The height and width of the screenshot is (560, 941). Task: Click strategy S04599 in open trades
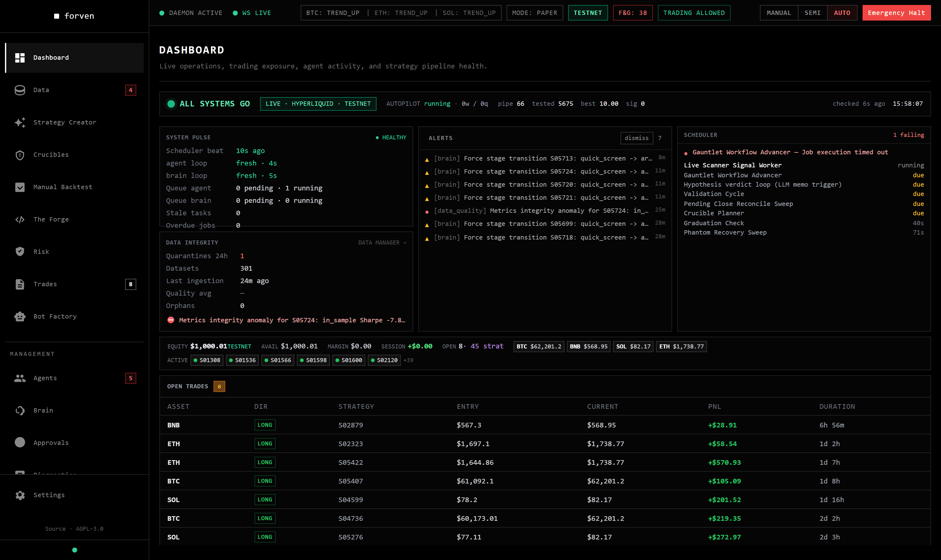pyautogui.click(x=351, y=500)
